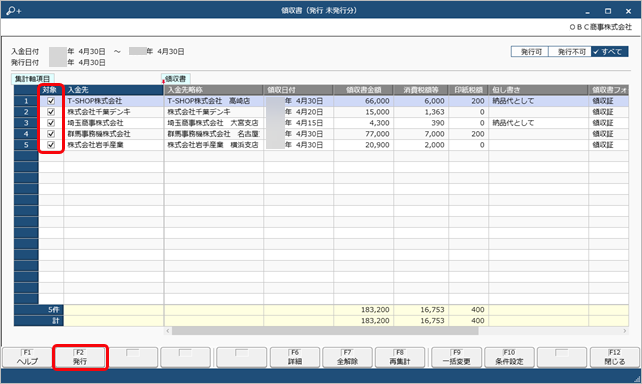This screenshot has height=384, width=642.
Task: Click the 66,000 amount cell
Action: point(364,101)
